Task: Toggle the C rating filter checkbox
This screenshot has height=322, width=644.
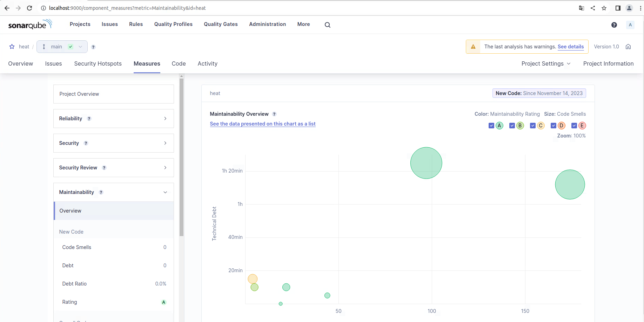Action: (x=533, y=126)
